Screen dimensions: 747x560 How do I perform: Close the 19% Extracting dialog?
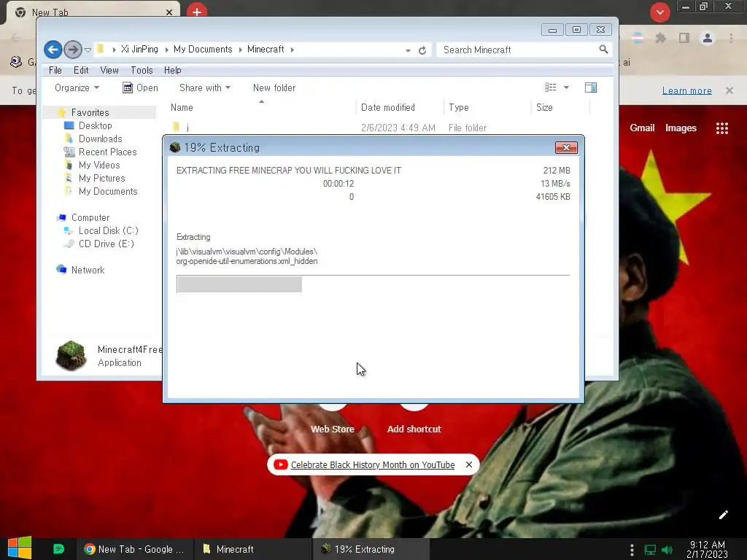[x=566, y=147]
